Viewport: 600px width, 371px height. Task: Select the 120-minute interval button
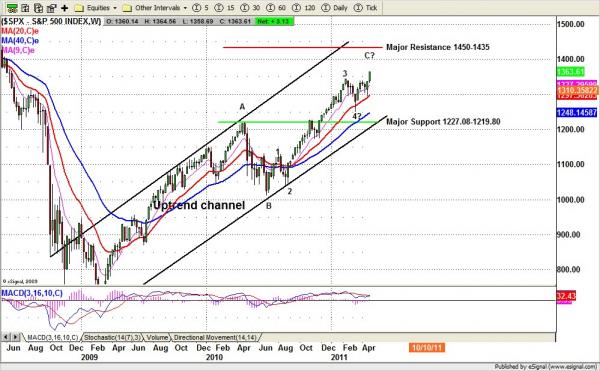pos(303,8)
